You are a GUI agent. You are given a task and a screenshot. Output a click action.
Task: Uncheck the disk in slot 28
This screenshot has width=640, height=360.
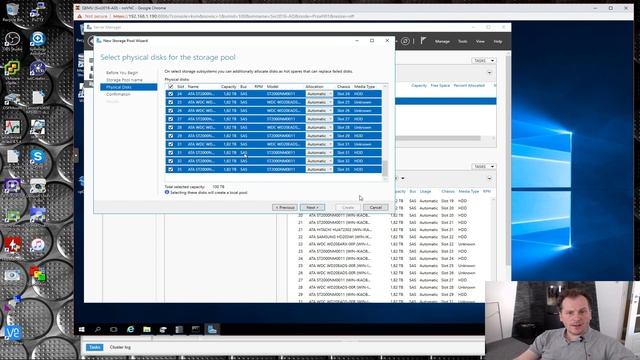(171, 127)
